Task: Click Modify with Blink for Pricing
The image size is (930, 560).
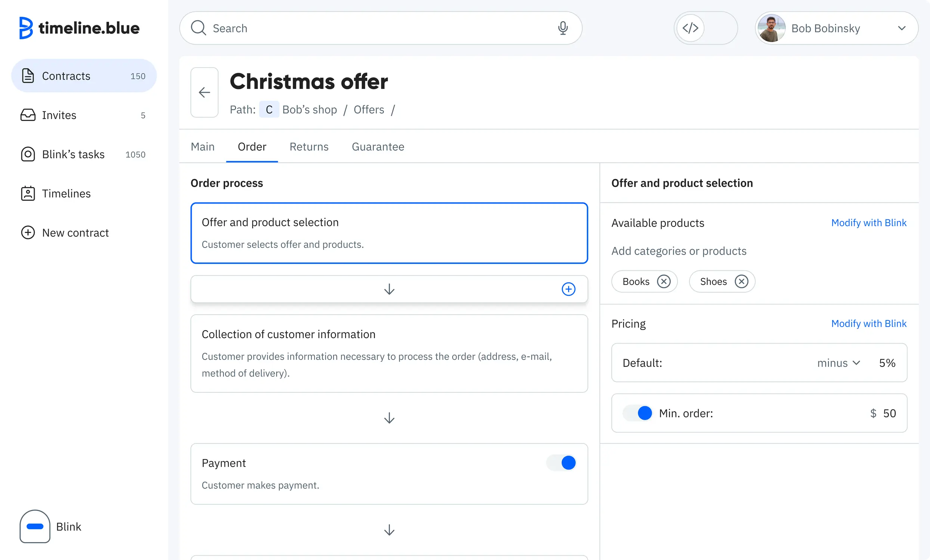Action: (868, 324)
